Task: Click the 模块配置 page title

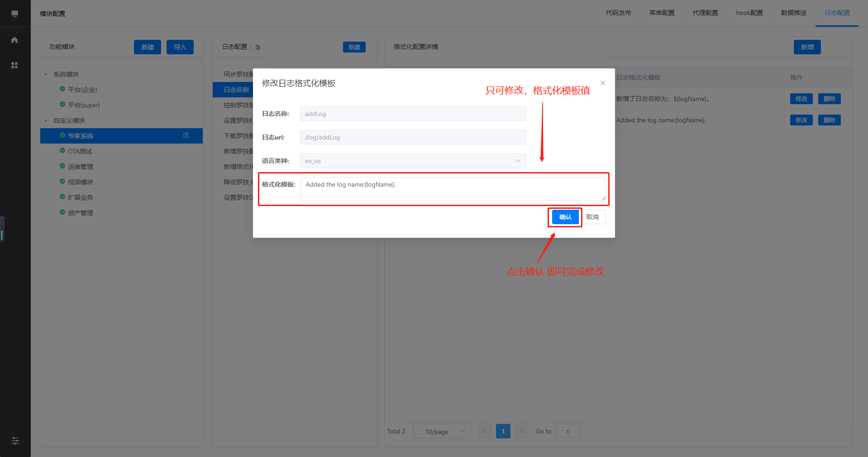Action: click(52, 14)
